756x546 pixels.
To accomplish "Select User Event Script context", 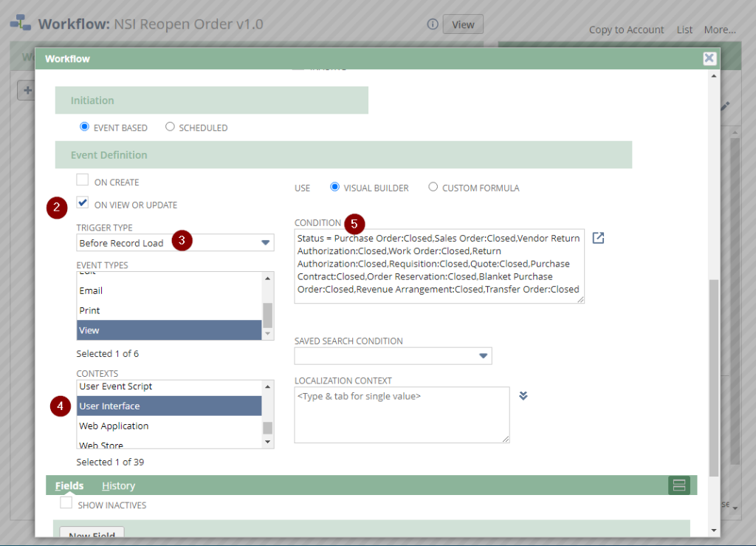I will tap(169, 387).
